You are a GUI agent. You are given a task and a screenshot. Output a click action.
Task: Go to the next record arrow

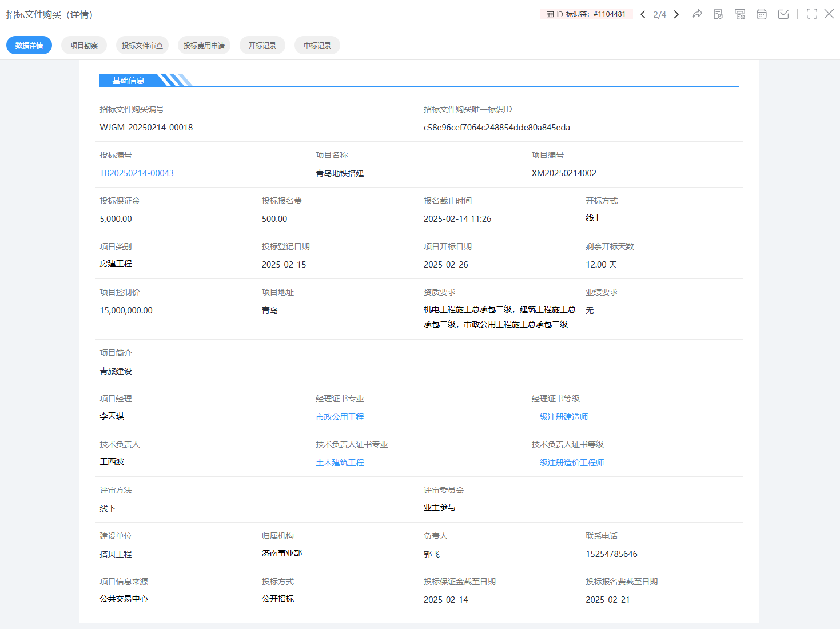[676, 14]
